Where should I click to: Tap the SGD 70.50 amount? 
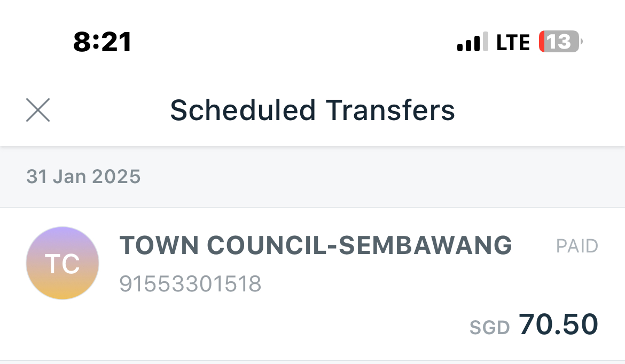[534, 325]
